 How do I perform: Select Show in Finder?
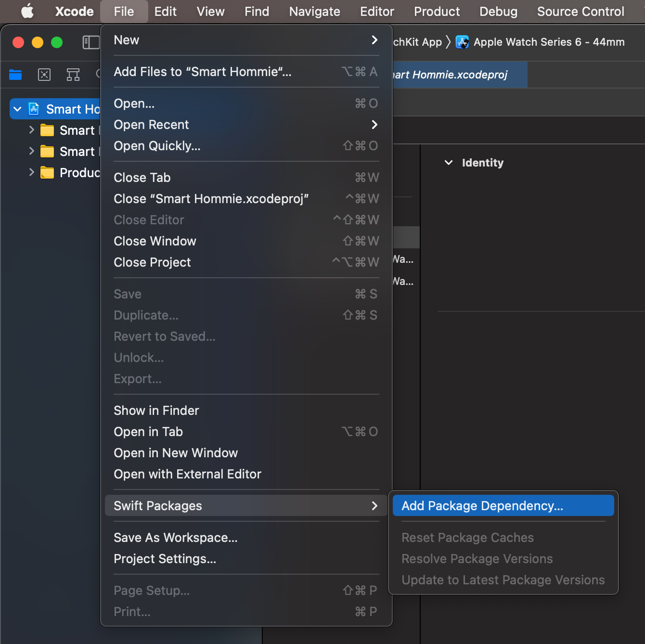tap(156, 410)
